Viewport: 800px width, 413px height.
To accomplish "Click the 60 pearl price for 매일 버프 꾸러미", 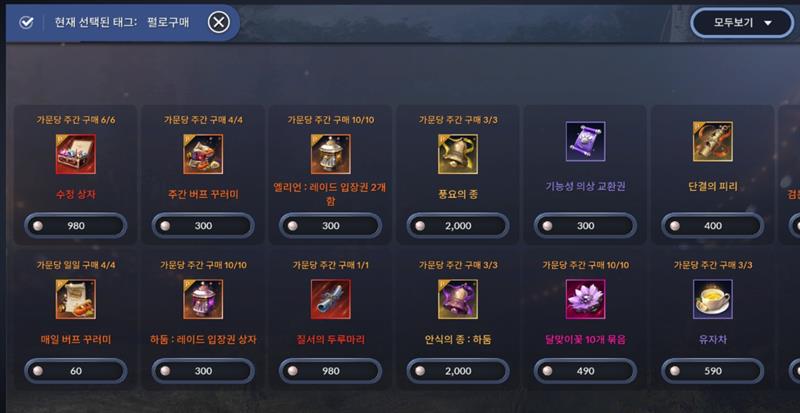I will point(76,371).
